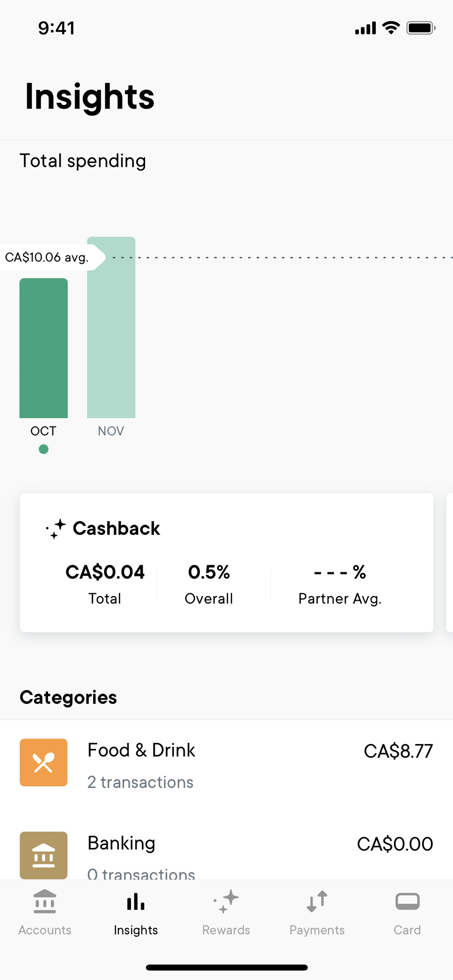This screenshot has height=980, width=453.
Task: Open the Rewards sparkle icon
Action: (226, 901)
